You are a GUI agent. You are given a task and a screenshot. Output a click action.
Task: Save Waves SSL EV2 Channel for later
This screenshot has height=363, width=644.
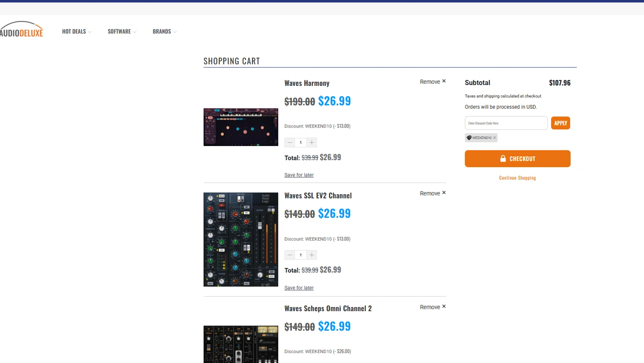[x=299, y=288]
